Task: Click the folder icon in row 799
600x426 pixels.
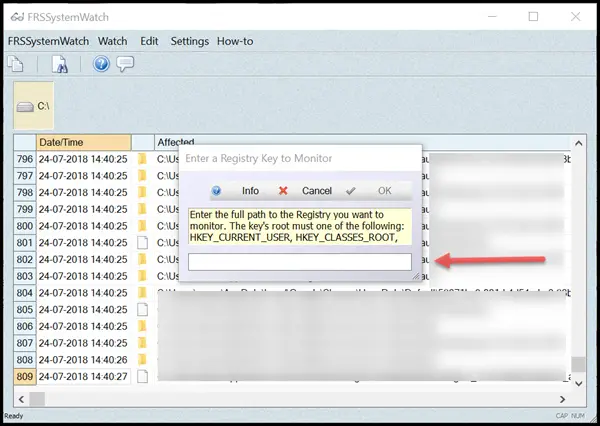Action: 142,209
